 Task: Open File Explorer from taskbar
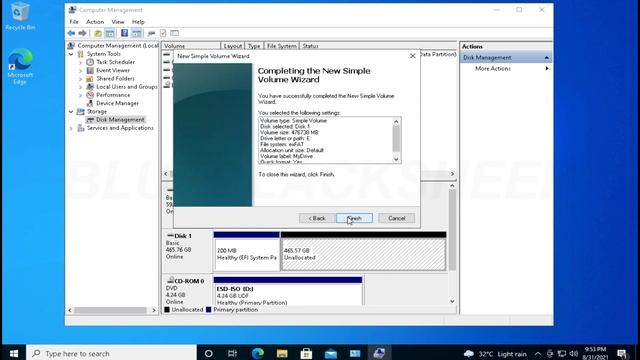[282, 353]
